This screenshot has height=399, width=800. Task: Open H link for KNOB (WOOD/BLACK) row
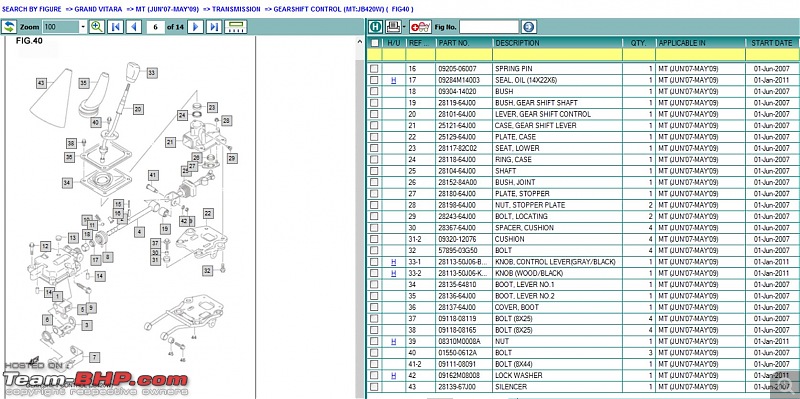pyautogui.click(x=393, y=273)
